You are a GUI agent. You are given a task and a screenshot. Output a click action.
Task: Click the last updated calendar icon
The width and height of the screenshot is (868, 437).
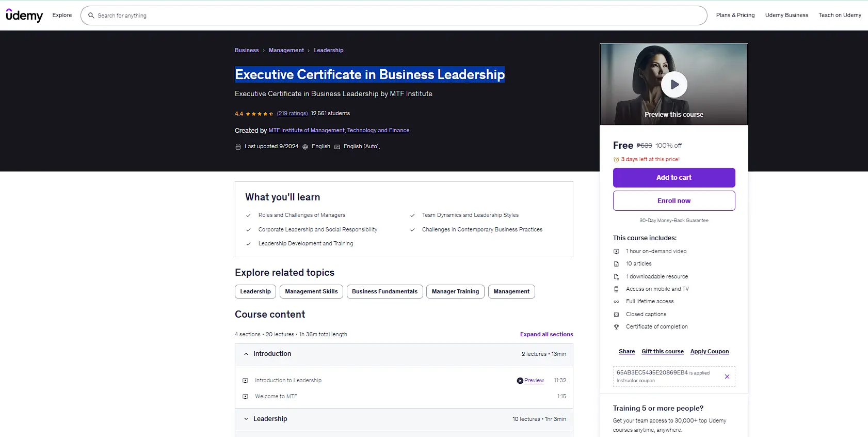coord(238,147)
